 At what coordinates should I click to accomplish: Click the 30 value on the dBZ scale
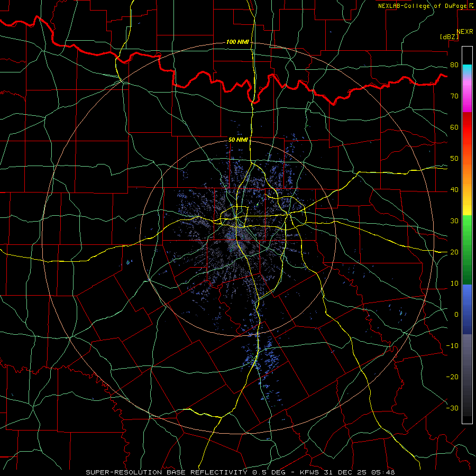click(x=454, y=221)
